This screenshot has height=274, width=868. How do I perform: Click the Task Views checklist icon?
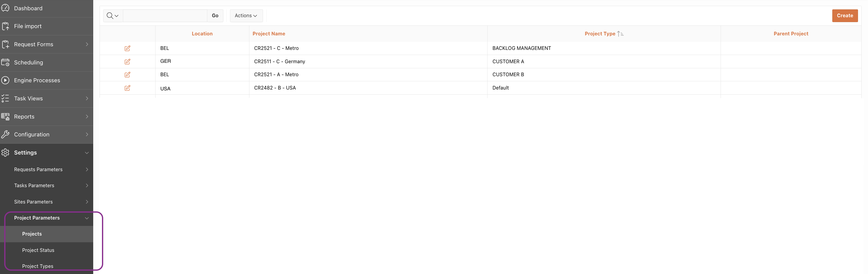tap(5, 98)
